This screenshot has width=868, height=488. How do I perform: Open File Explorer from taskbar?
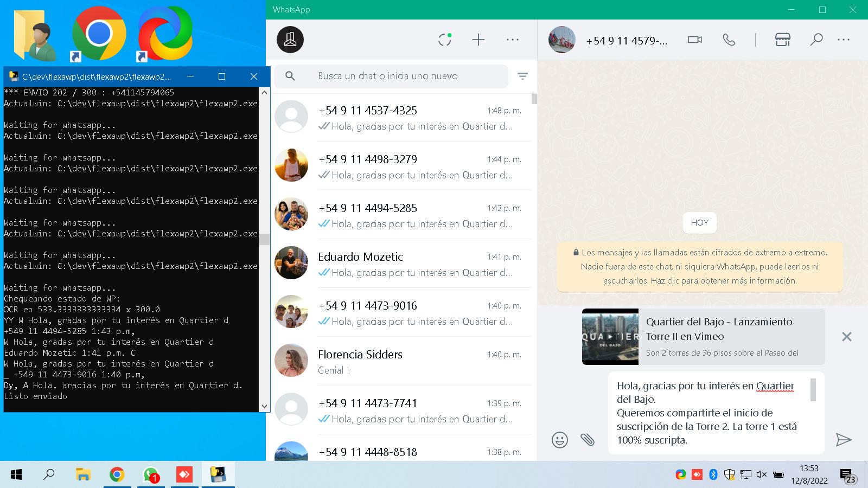(83, 475)
